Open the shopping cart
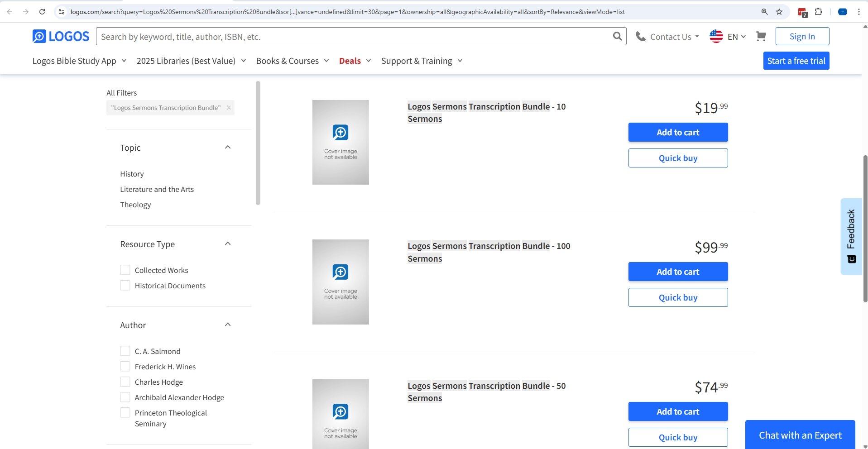This screenshot has height=449, width=868. (x=761, y=36)
